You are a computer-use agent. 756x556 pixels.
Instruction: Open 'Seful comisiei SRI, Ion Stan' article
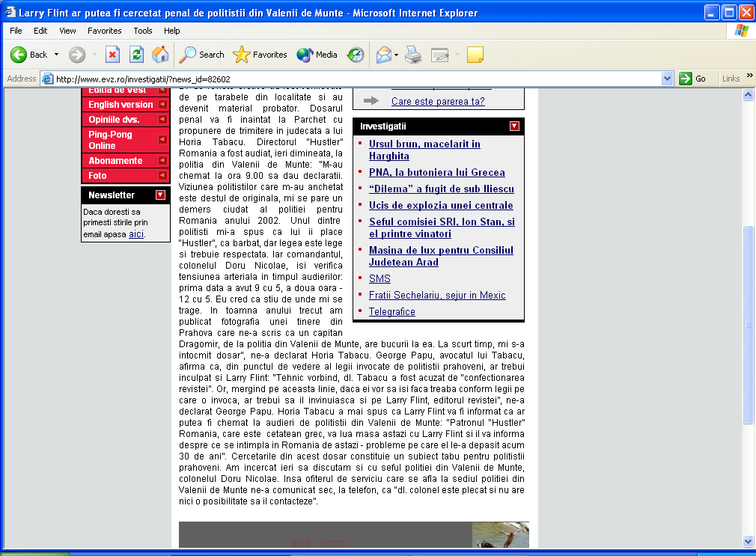click(x=442, y=227)
